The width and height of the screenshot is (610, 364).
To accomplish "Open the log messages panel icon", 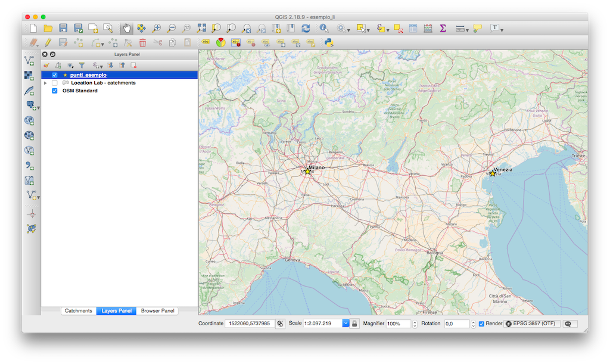I will (x=568, y=323).
